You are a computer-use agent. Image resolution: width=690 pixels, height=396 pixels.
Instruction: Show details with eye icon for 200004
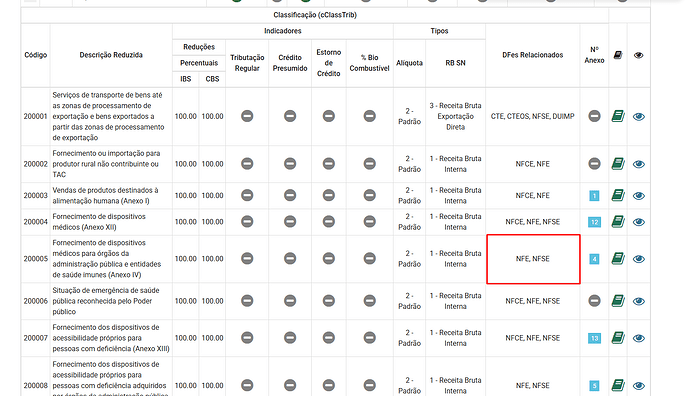point(639,222)
